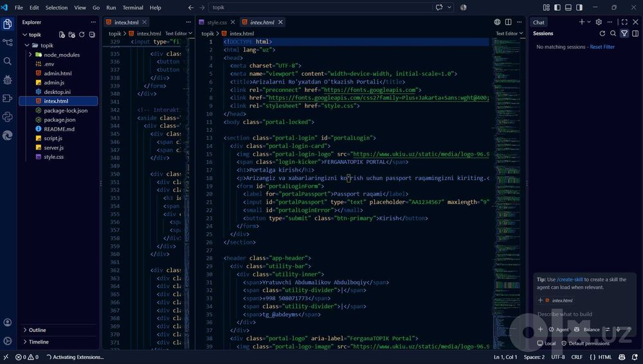Click the /create-skill link
Viewport: 643px width, 364px height.
tap(570, 280)
